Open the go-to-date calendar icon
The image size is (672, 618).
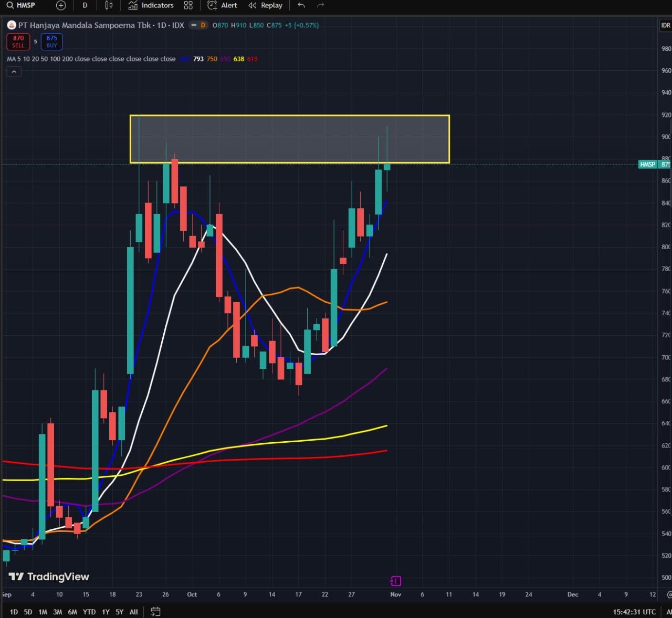pos(155,611)
